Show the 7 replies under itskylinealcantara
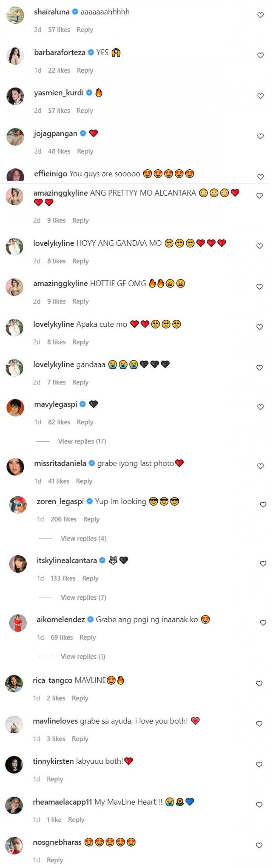Screen dimensions: 273x868 coord(83,597)
